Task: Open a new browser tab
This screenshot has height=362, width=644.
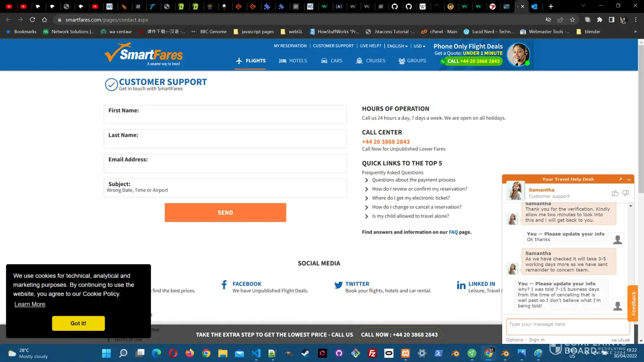Action: pyautogui.click(x=551, y=6)
